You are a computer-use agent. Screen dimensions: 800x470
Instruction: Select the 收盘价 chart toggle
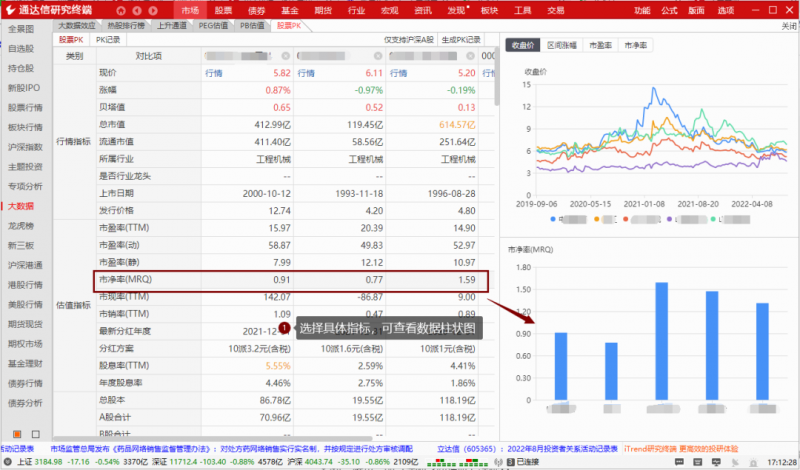click(523, 45)
